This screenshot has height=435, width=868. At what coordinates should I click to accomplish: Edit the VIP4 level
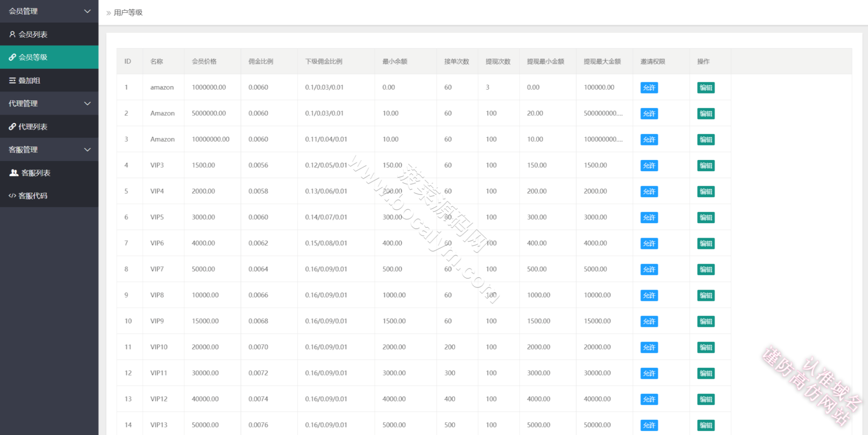[x=706, y=192]
